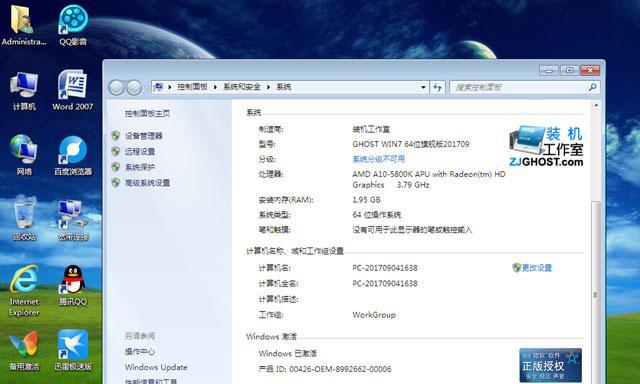Click the shield icon next to 设备管理器
Viewport: 640px width, 384px height.
point(116,135)
